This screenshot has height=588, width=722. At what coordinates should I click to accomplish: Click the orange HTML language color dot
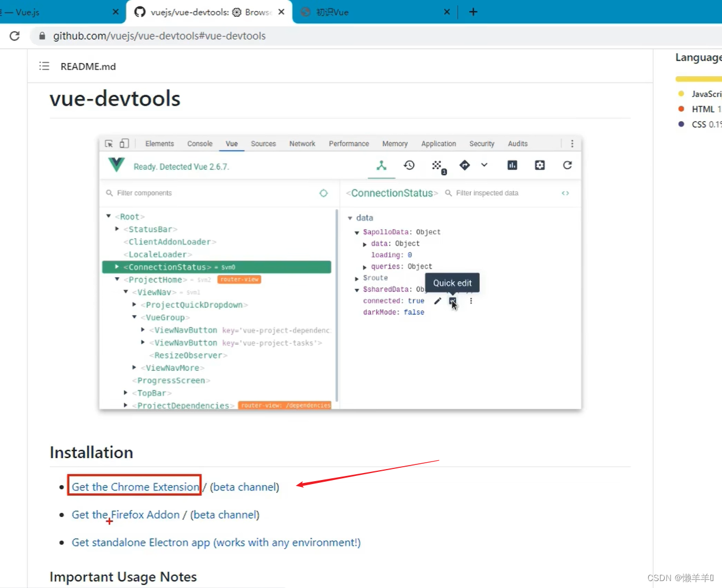point(682,109)
